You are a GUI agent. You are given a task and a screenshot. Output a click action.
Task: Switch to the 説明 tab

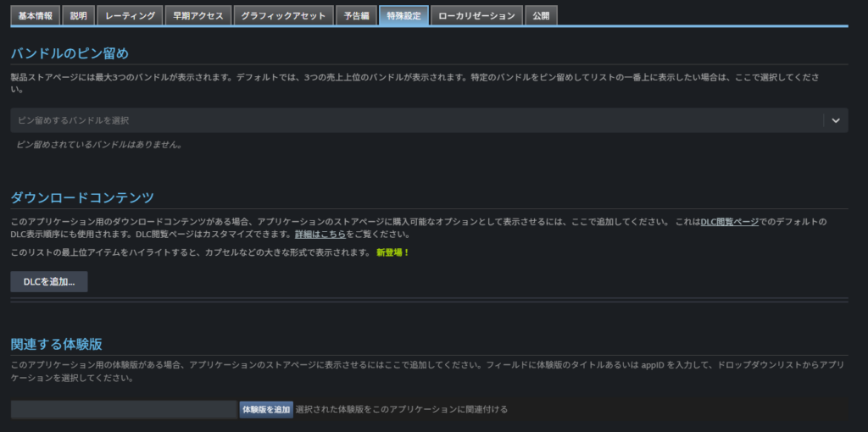pos(78,15)
